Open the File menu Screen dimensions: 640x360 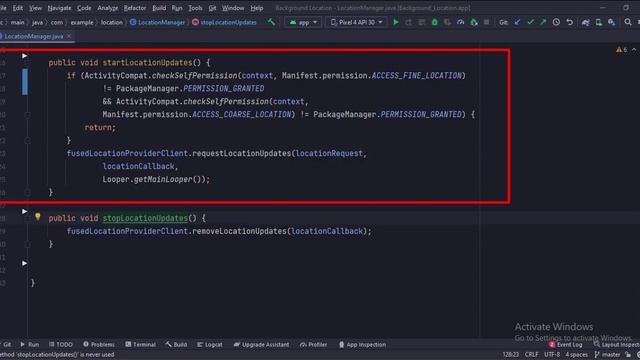coord(3,8)
